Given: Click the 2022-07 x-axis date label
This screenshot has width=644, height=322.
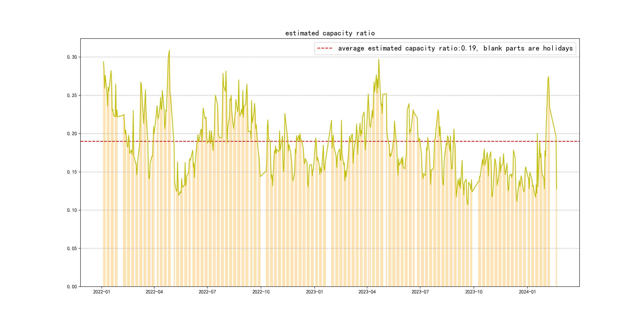Looking at the screenshot, I should (x=207, y=292).
